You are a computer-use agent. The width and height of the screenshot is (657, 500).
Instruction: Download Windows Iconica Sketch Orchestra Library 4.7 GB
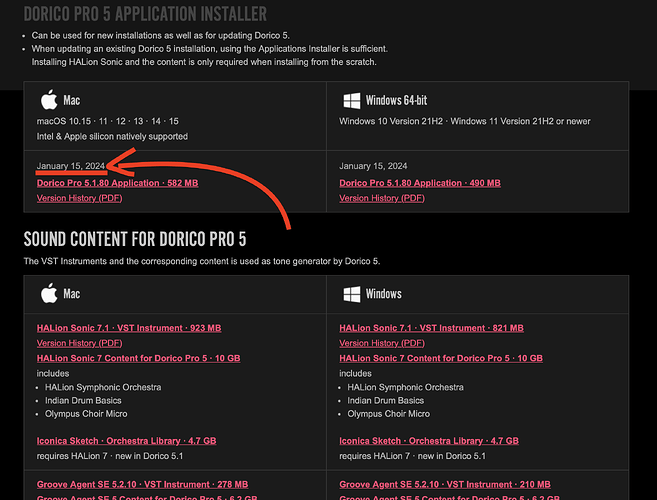(429, 441)
